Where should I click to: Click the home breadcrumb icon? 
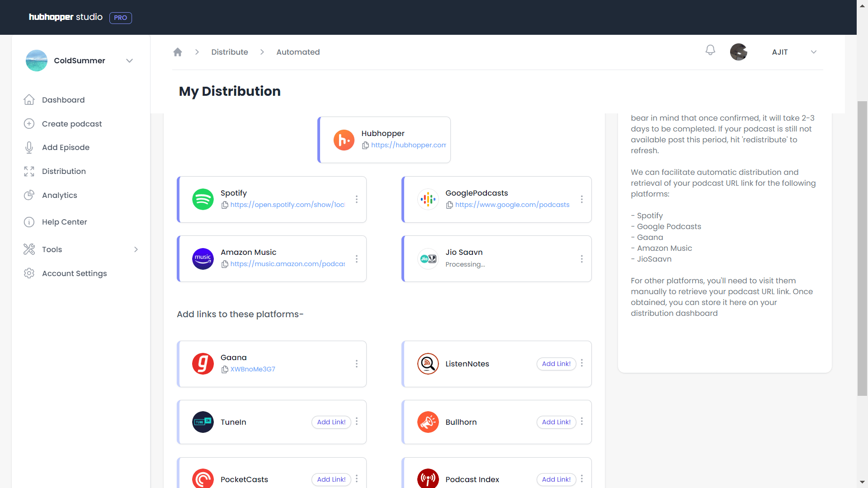pyautogui.click(x=178, y=52)
